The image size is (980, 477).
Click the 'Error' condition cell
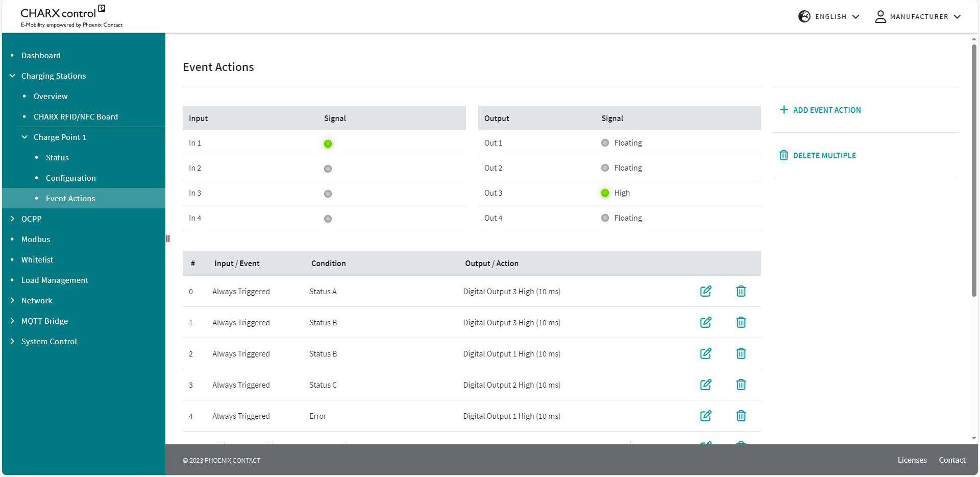coord(317,416)
